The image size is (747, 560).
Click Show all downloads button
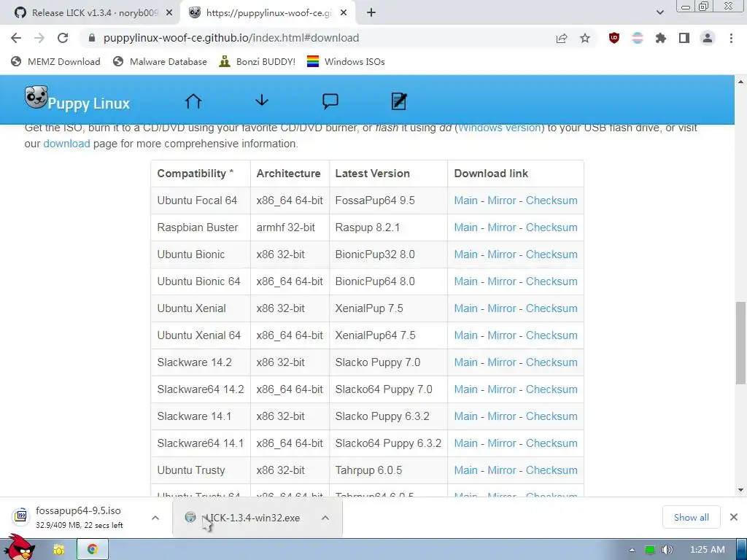coord(691,517)
